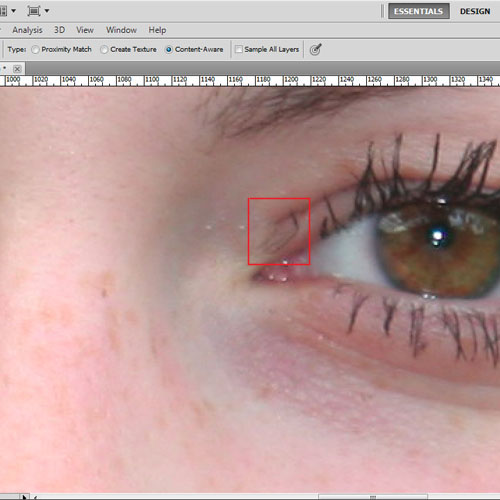Expand the Arrange Documents dropdown arrow
Screen dimensions: 500x500
pyautogui.click(x=13, y=11)
